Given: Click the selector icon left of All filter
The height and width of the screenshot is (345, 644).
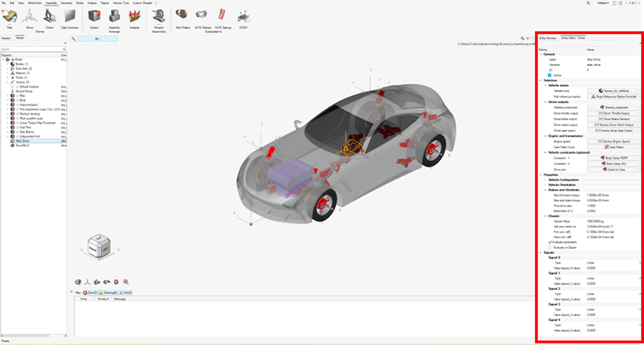Looking at the screenshot, I should pyautogui.click(x=74, y=39).
